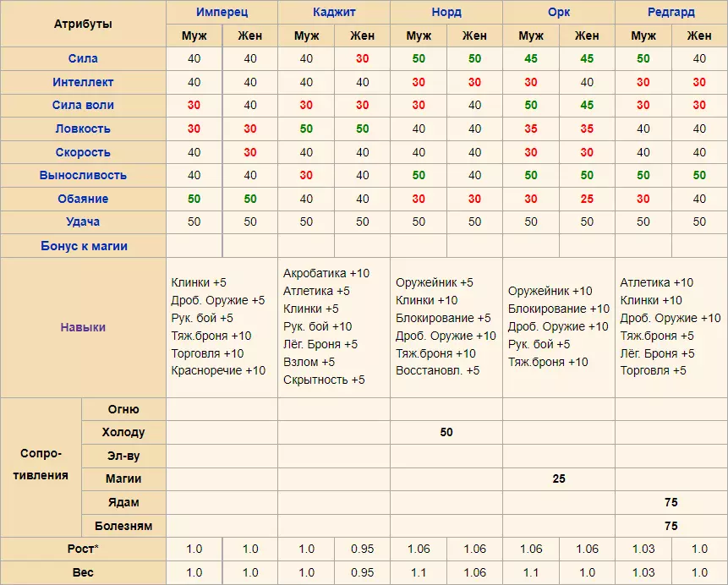The width and height of the screenshot is (728, 585).
Task: Select Редгард disease resistance value 75
Action: tap(671, 526)
